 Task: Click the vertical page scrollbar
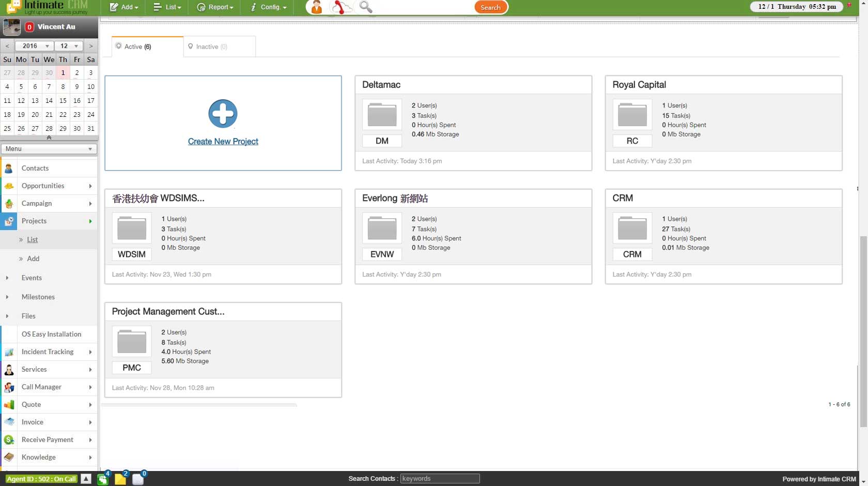pos(863,331)
